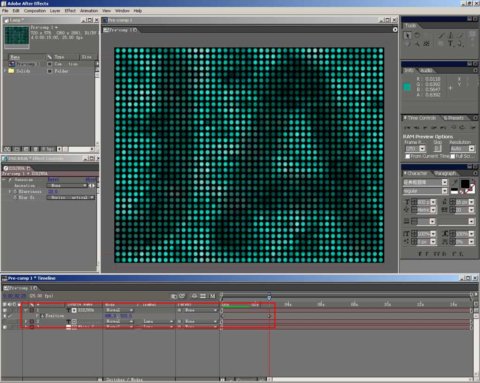Click the Loop button in Time Controls
This screenshot has width=480, height=383.
pos(462,127)
